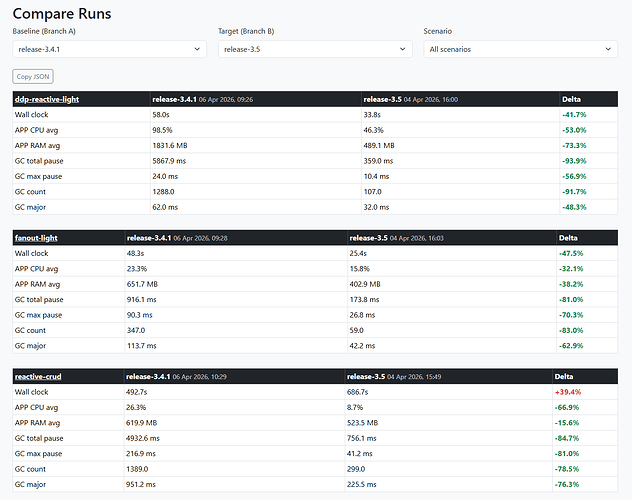The width and height of the screenshot is (632, 500).
Task: Click the Compare Runs page heading
Action: pyautogui.click(x=62, y=14)
